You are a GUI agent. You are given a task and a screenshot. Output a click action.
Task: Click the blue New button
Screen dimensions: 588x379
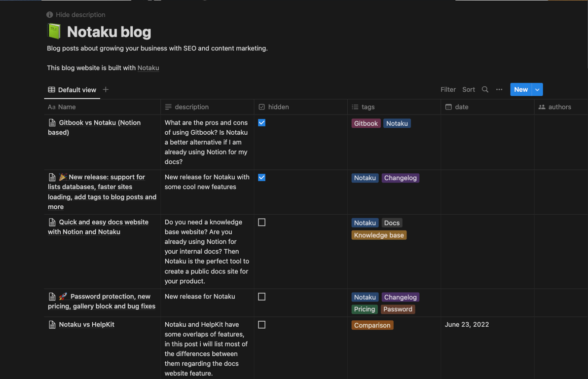coord(521,89)
